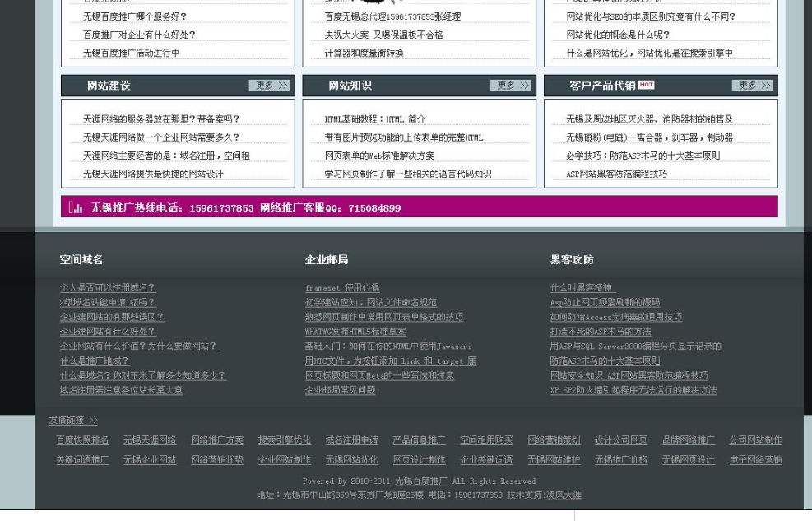Open 更多 button in 网站知识 section
The width and height of the screenshot is (812, 521).
click(511, 86)
